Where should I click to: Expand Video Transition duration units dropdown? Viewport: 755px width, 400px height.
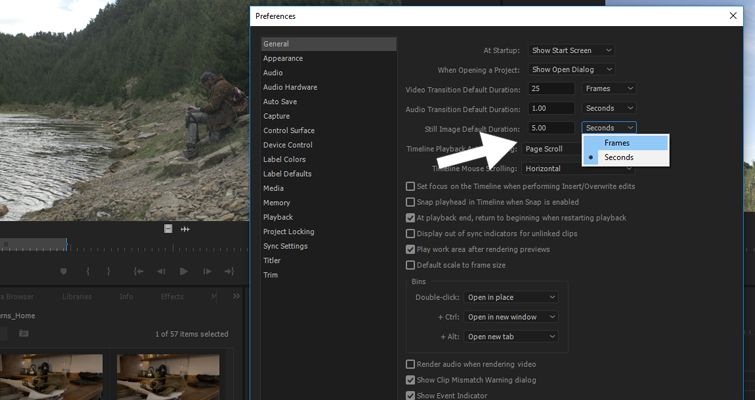(609, 88)
